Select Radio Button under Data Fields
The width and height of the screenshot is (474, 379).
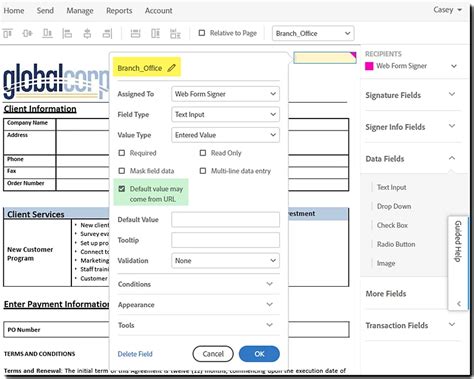pyautogui.click(x=396, y=244)
